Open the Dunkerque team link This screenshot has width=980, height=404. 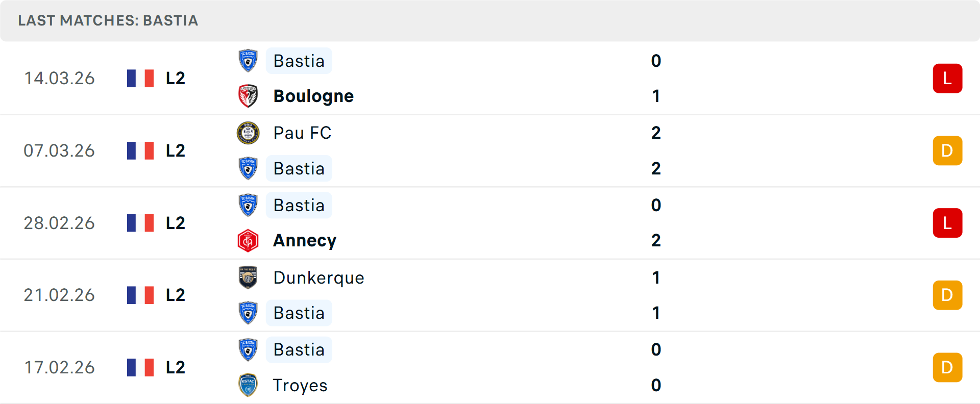(318, 277)
